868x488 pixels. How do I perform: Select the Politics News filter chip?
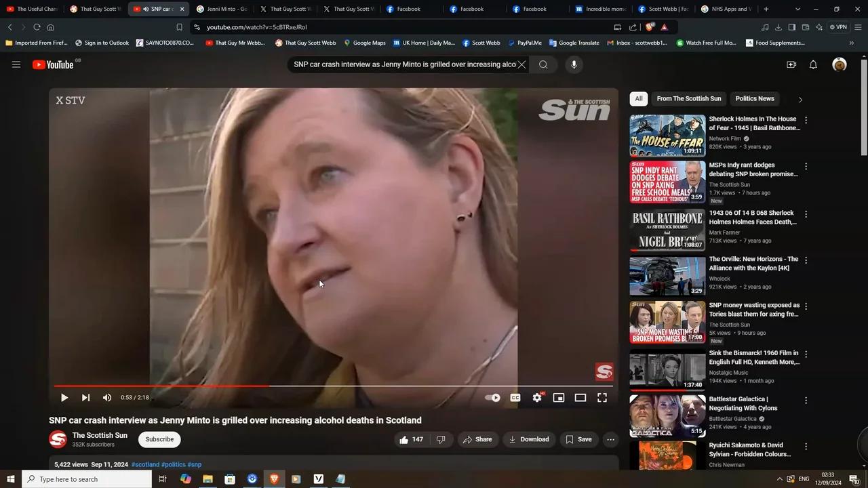(754, 98)
